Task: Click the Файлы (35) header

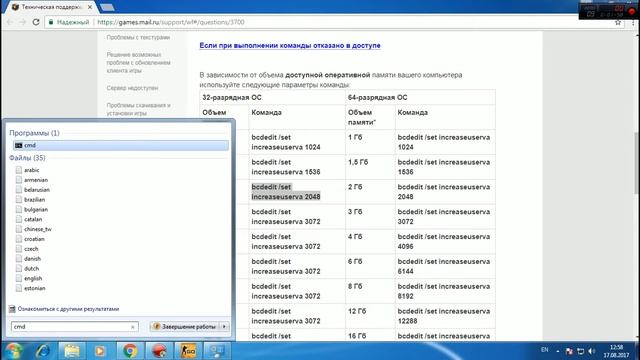Action: 27,158
